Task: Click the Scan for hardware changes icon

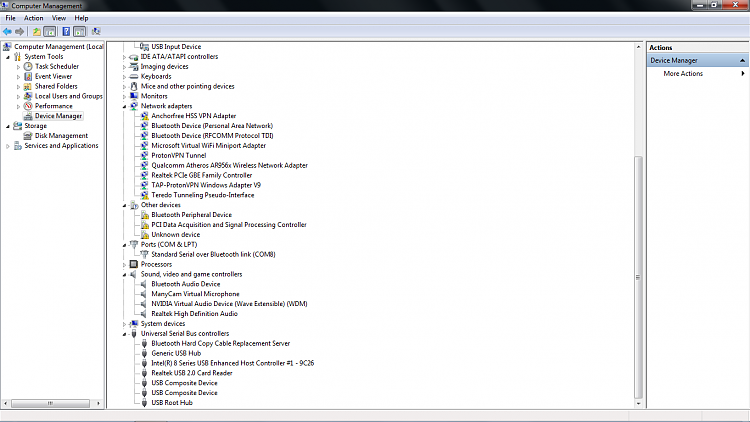Action: (x=96, y=32)
